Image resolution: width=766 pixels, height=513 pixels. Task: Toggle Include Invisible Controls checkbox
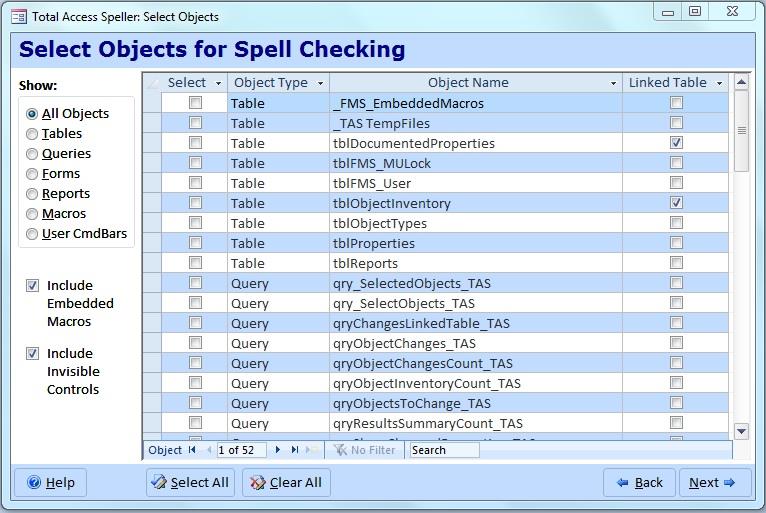click(x=32, y=354)
